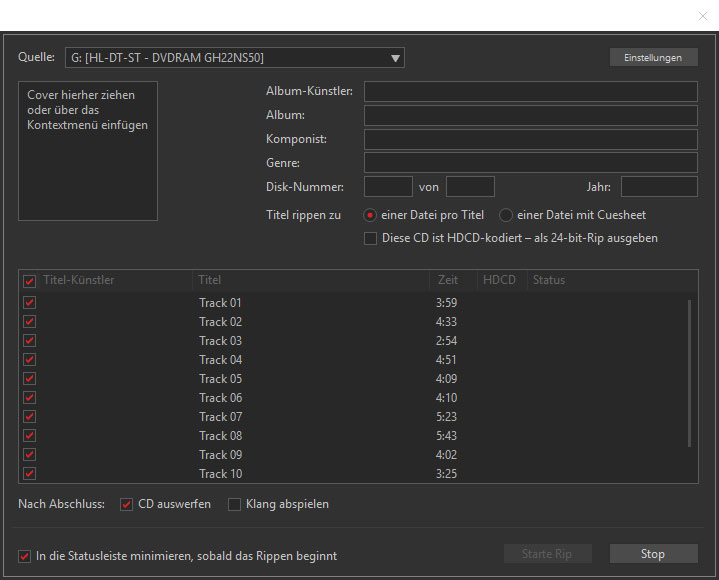
Task: Select the 'Track 01' title text
Action: pyautogui.click(x=220, y=303)
